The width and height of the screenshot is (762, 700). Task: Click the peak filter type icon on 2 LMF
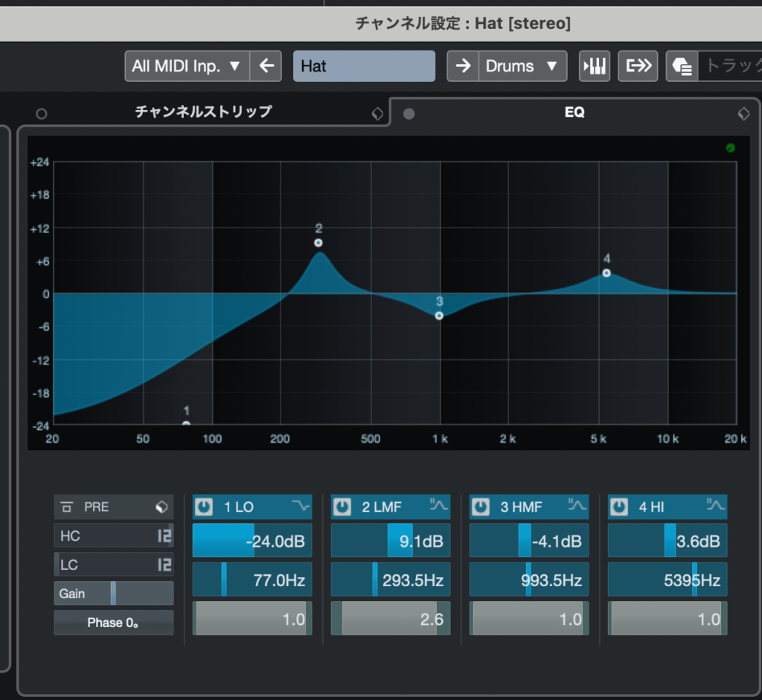(x=439, y=507)
